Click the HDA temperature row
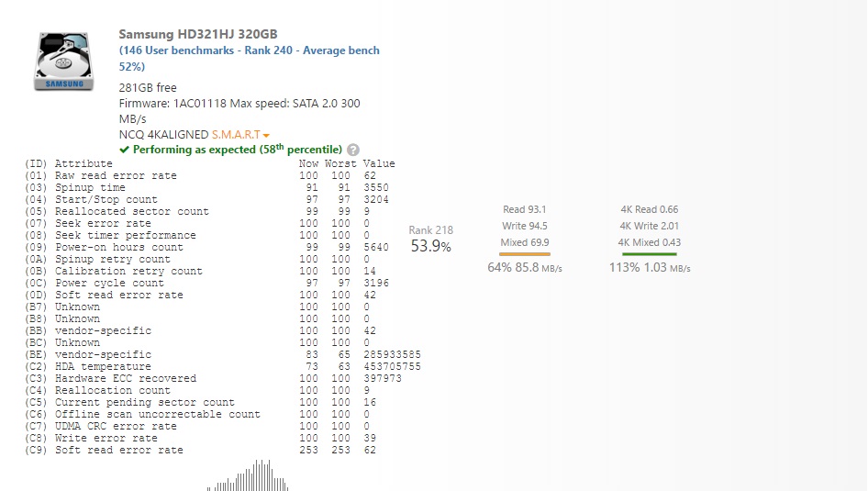868x491 pixels. (223, 366)
